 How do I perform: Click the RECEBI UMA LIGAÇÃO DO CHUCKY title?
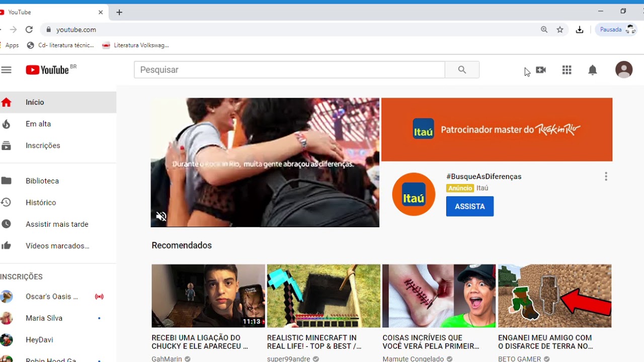pyautogui.click(x=200, y=342)
